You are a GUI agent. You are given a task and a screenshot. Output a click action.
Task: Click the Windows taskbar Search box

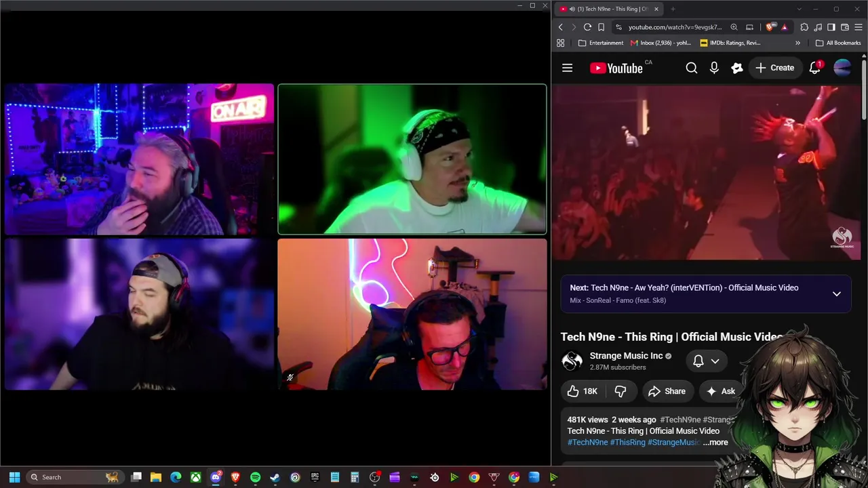click(75, 477)
